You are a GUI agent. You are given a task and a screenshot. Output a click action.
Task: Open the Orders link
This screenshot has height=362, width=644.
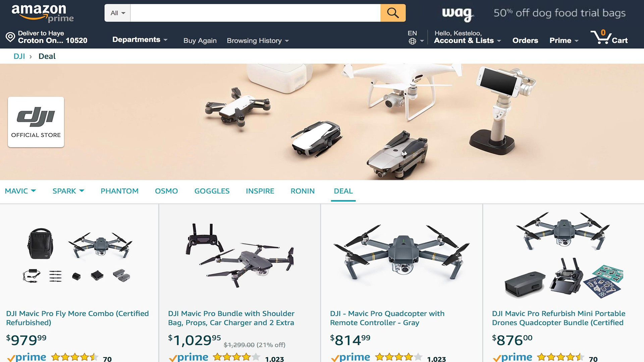[x=525, y=41]
